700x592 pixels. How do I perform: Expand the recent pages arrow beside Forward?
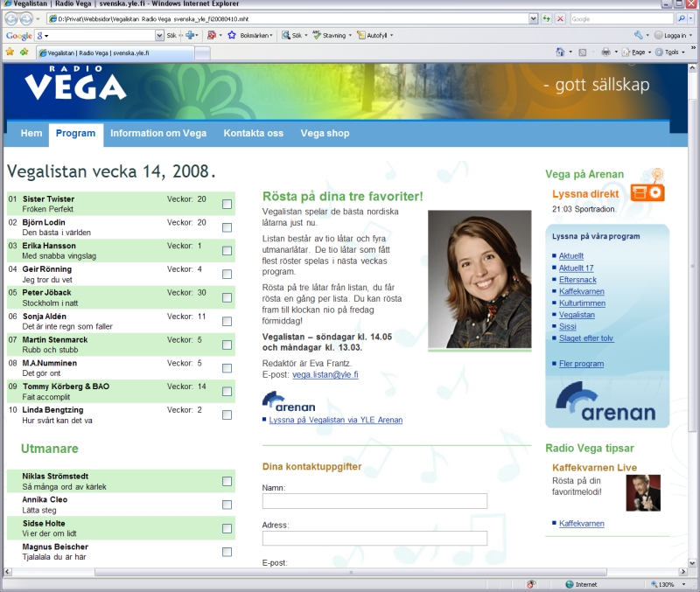pyautogui.click(x=38, y=18)
